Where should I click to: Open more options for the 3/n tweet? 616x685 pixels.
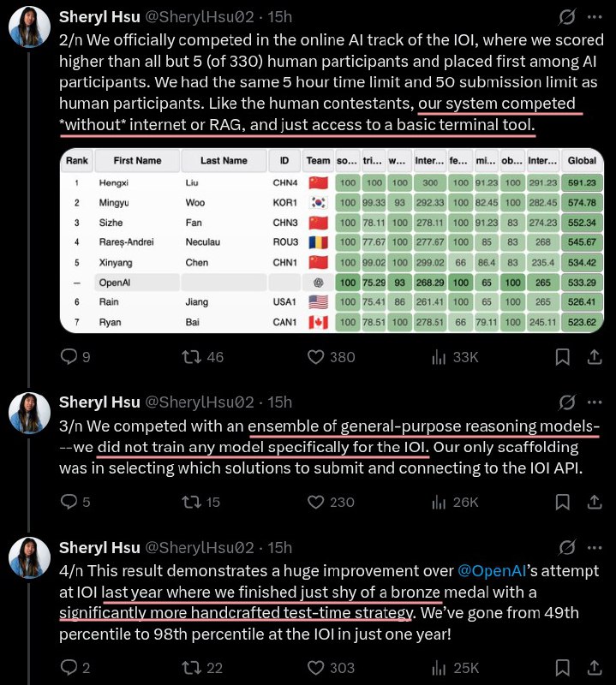point(593,402)
